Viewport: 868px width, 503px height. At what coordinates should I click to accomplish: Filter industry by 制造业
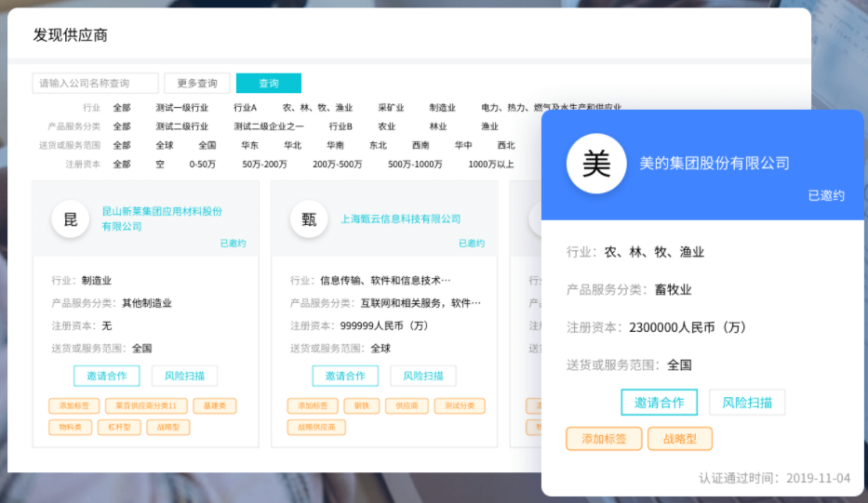click(442, 107)
